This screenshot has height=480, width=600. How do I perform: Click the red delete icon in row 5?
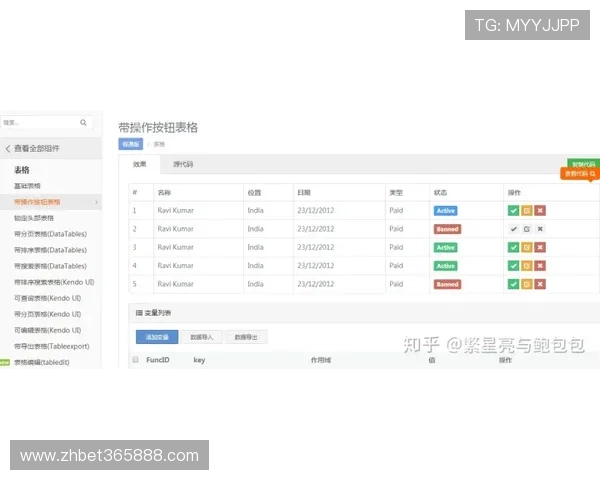tap(540, 284)
